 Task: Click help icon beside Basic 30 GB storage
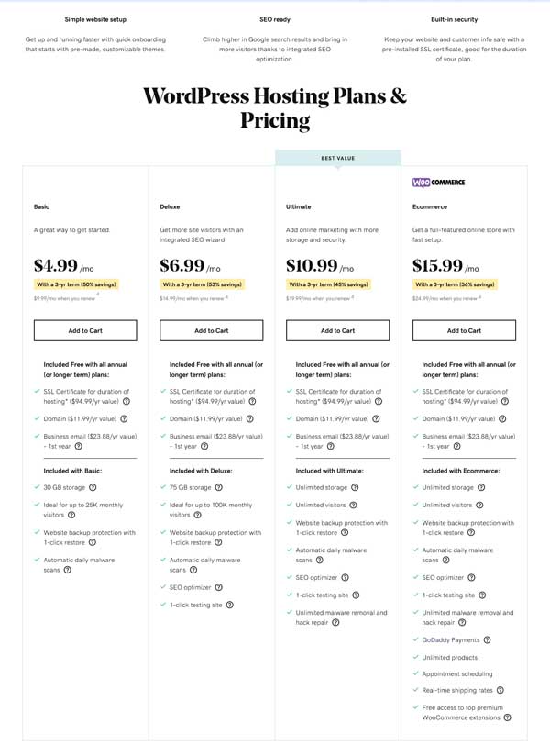[93, 487]
